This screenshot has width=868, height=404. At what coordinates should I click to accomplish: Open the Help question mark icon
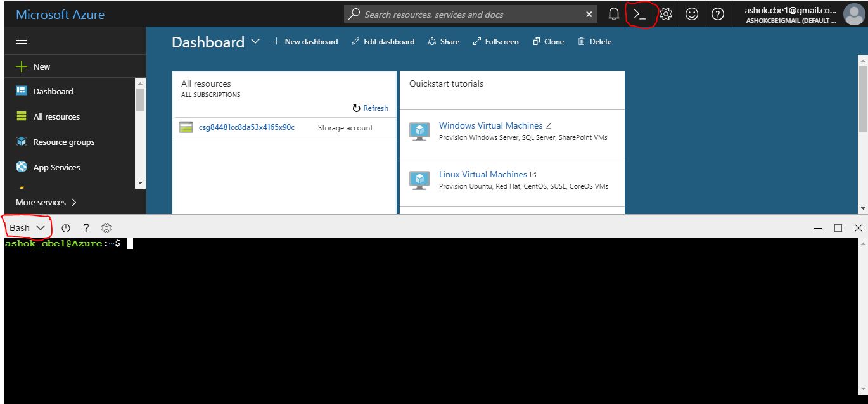coord(718,13)
